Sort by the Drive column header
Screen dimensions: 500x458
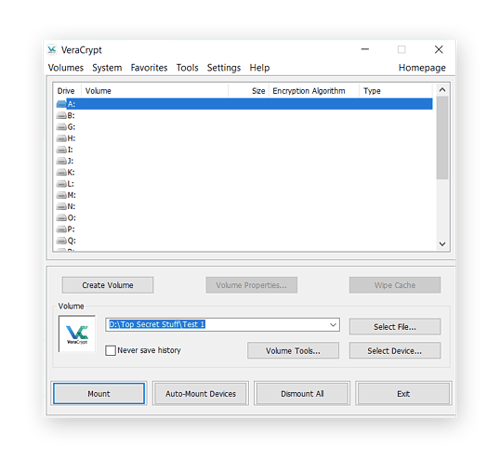click(x=67, y=91)
